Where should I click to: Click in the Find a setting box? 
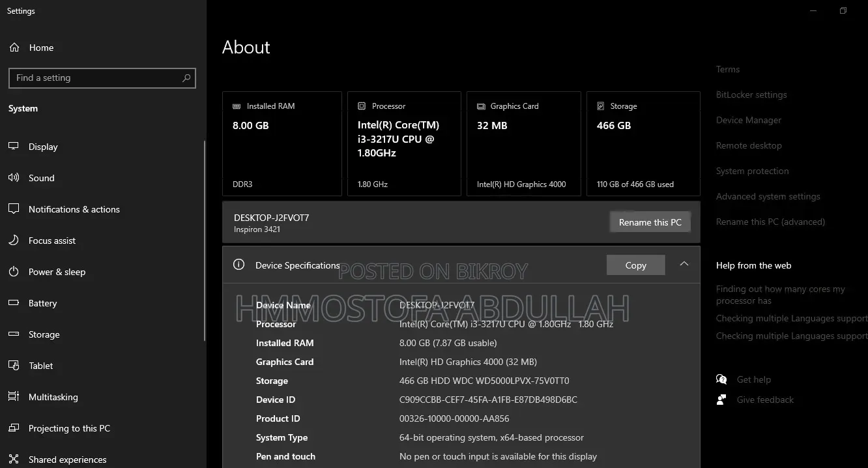tap(102, 78)
